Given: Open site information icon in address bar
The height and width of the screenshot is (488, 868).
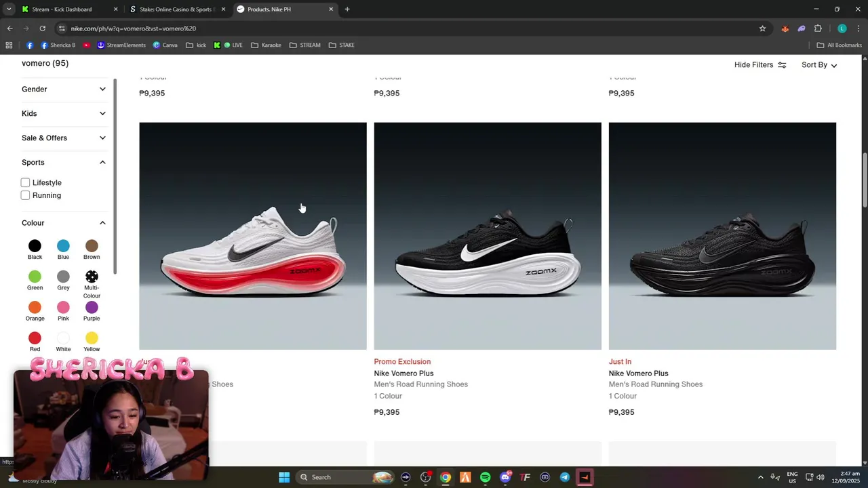Looking at the screenshot, I should (62, 28).
